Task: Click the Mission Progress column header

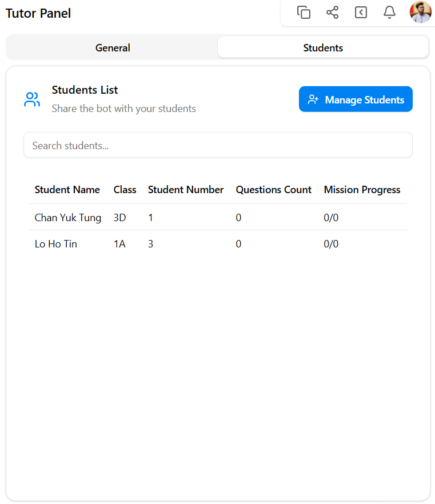Action: click(362, 190)
